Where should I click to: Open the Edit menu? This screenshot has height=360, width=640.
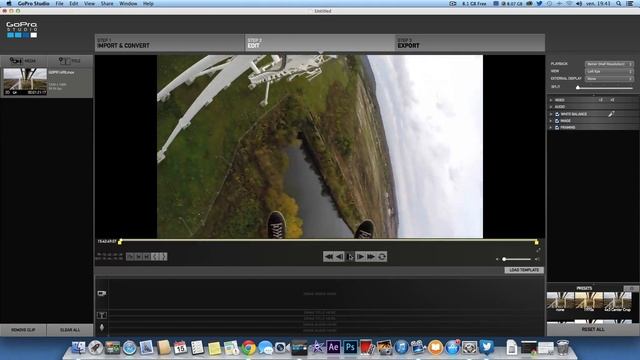(x=73, y=3)
